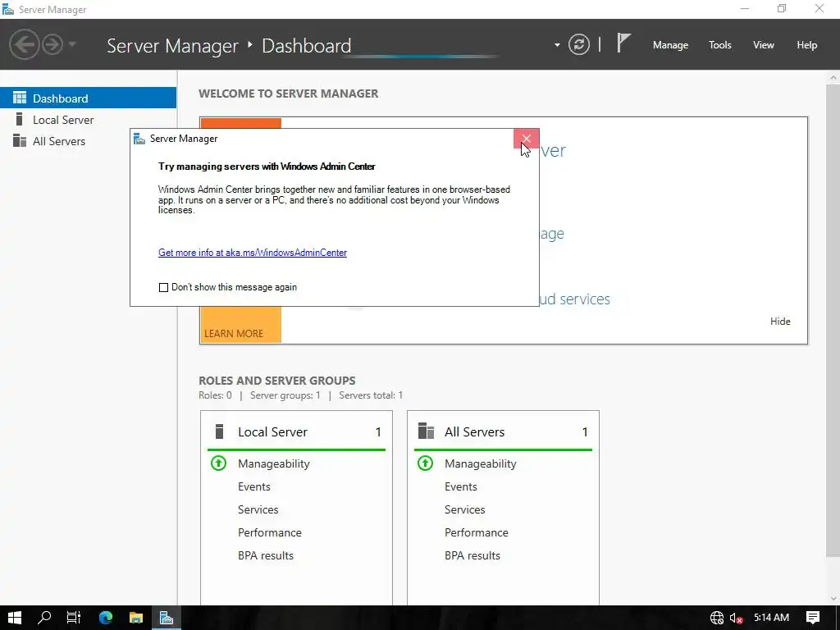The width and height of the screenshot is (840, 630).
Task: Open the Manage menu
Action: 670,45
